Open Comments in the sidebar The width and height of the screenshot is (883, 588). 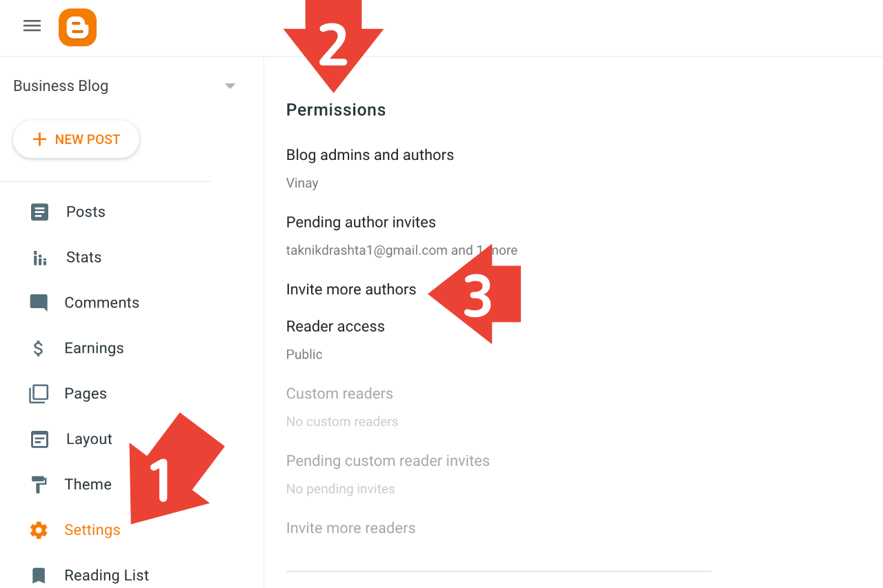point(101,303)
